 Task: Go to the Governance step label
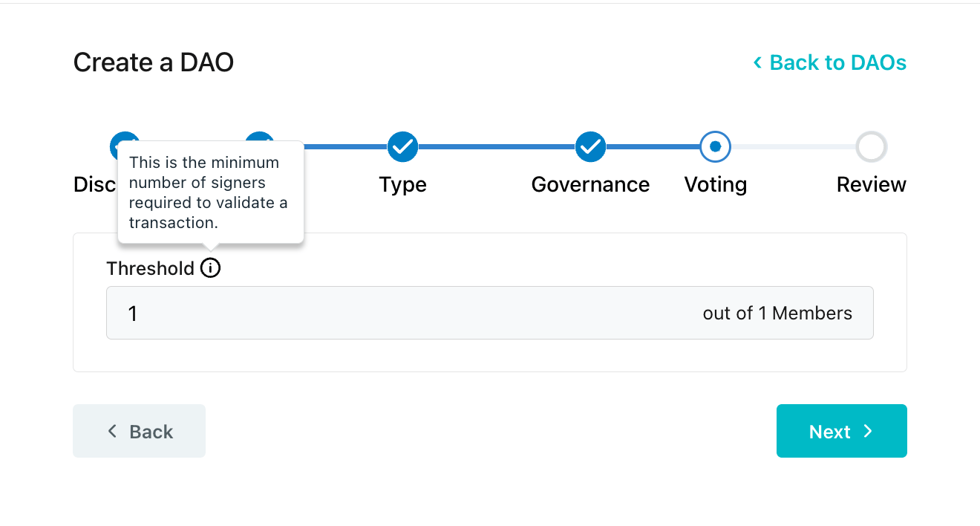590,184
